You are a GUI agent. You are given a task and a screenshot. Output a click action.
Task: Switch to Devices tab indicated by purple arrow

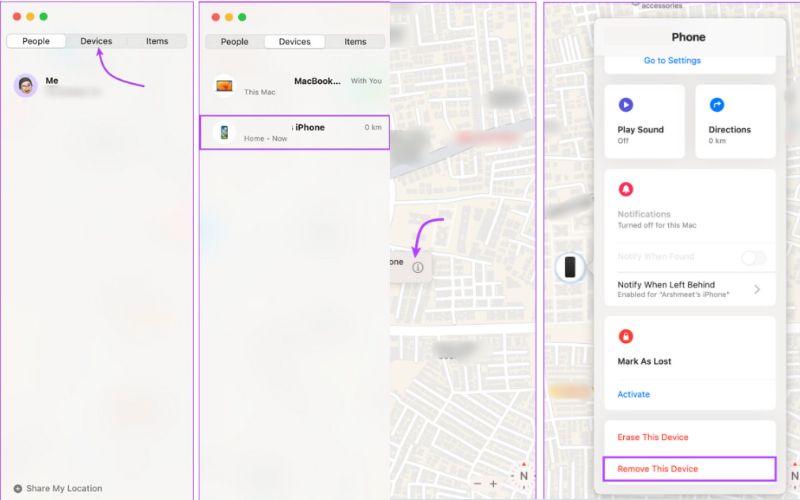point(97,41)
